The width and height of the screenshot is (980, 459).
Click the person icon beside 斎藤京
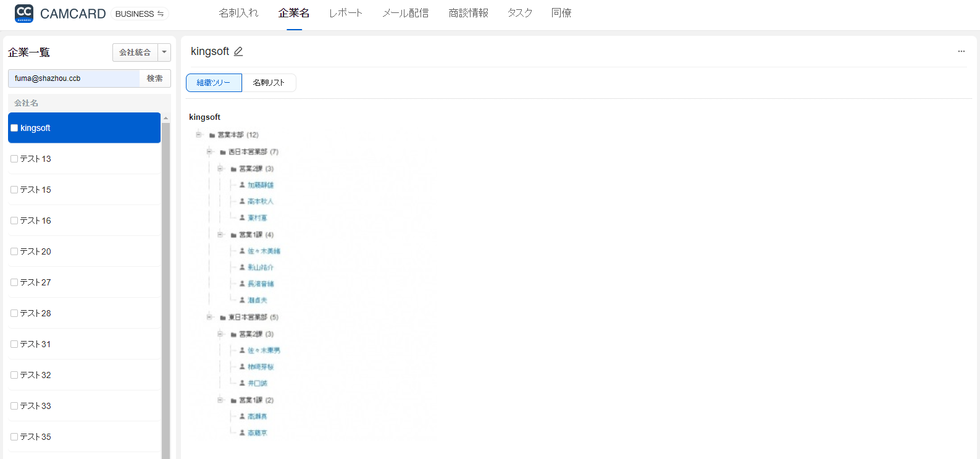(242, 433)
